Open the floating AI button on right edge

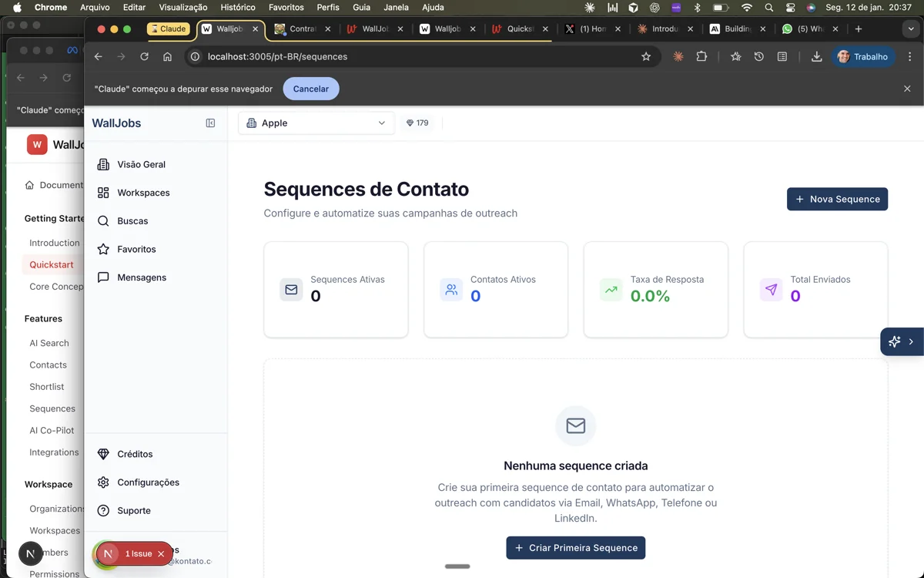coord(902,341)
